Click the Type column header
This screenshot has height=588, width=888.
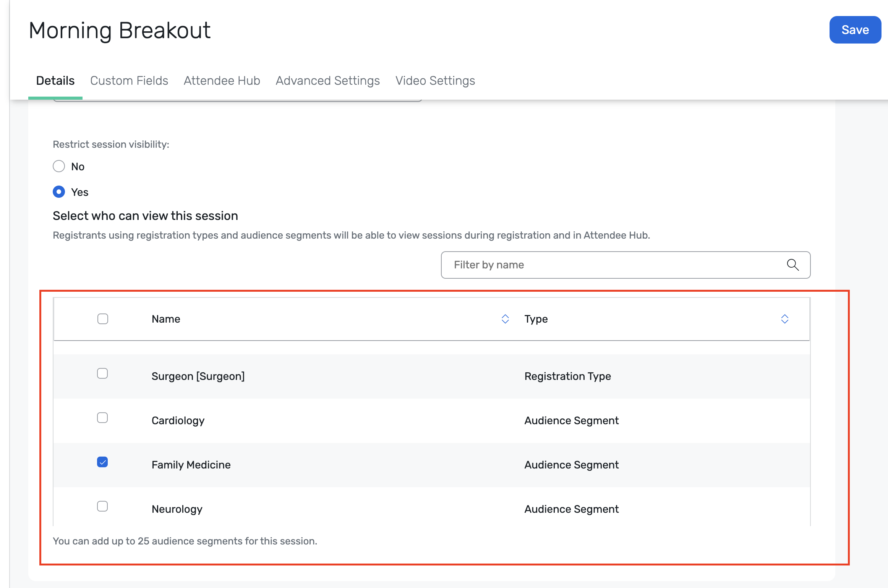point(536,319)
